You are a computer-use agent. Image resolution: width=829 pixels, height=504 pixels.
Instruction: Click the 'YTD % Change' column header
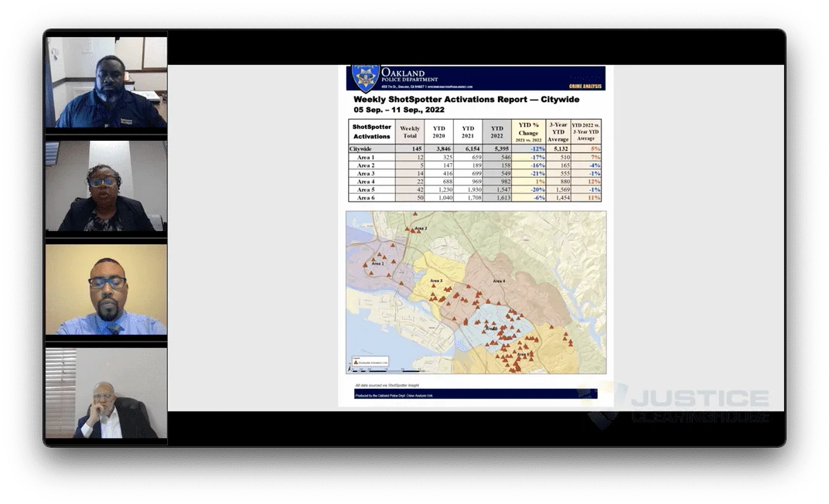point(529,131)
